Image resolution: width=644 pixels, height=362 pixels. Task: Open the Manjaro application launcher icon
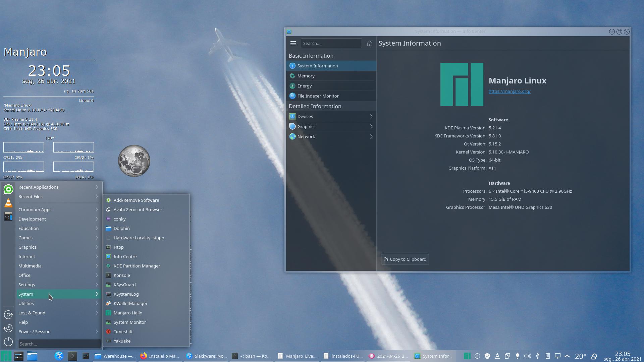6,356
